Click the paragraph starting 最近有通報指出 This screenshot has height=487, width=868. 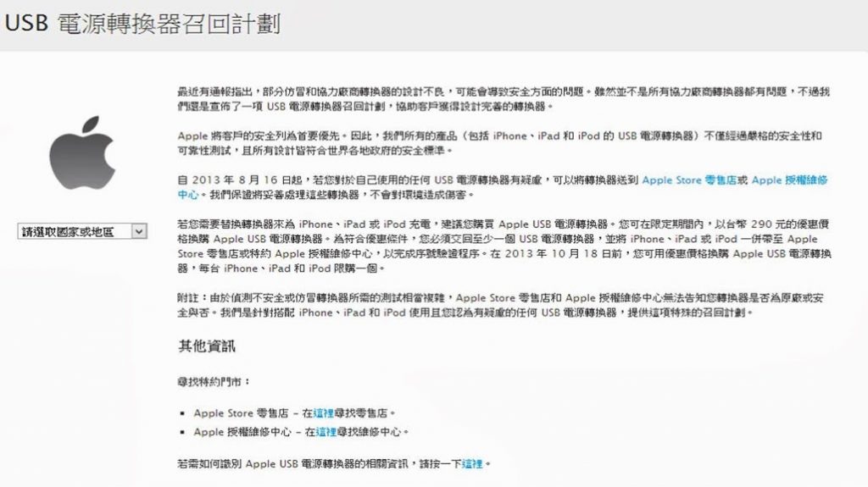coord(504,99)
